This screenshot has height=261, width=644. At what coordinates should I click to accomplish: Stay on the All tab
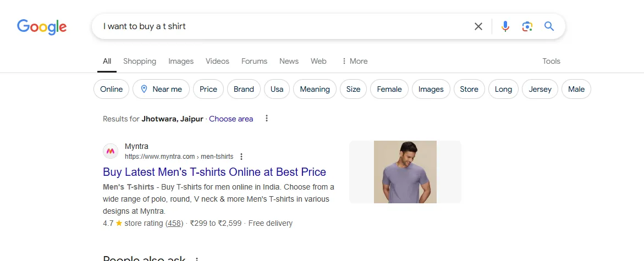pyautogui.click(x=107, y=61)
